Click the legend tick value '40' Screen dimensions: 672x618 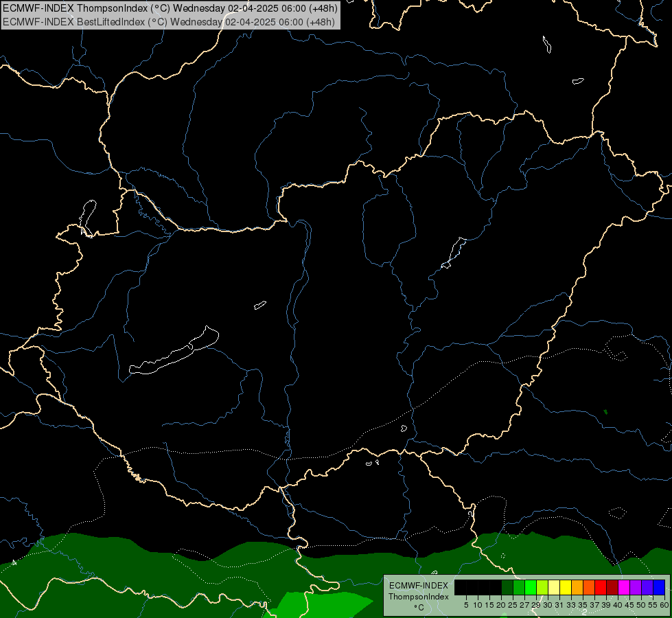click(x=618, y=605)
